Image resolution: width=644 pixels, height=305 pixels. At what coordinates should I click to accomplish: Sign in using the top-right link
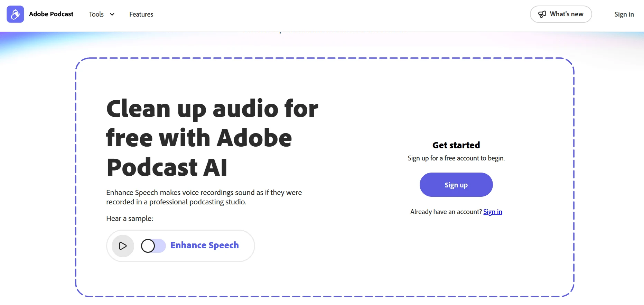(x=624, y=14)
